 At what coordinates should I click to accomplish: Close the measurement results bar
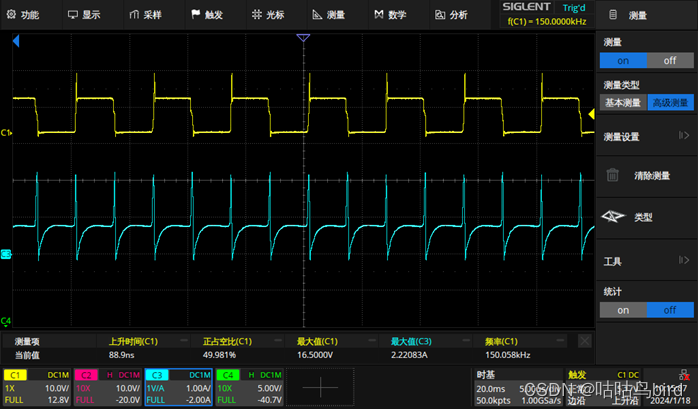[x=584, y=341]
